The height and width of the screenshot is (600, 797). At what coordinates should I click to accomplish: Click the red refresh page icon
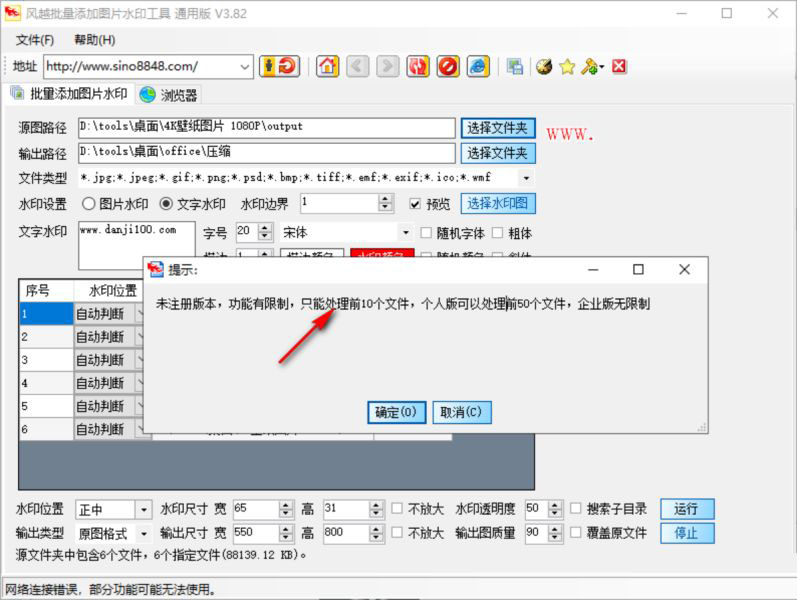coord(418,67)
